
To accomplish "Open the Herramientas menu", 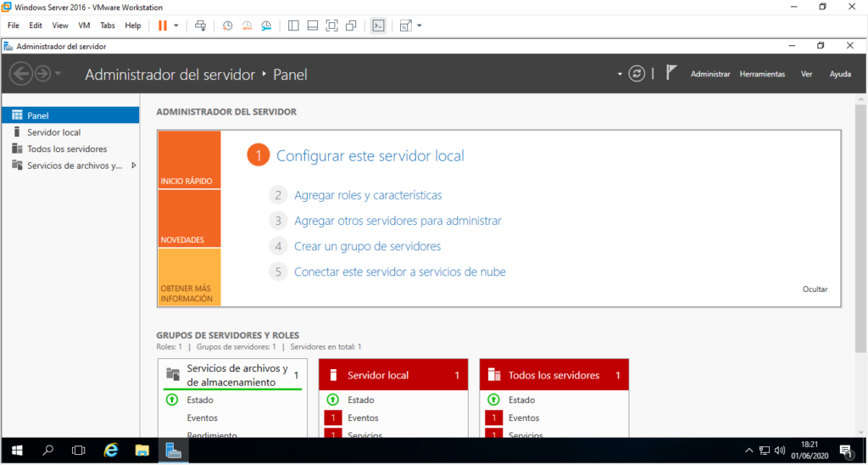I will pos(762,74).
